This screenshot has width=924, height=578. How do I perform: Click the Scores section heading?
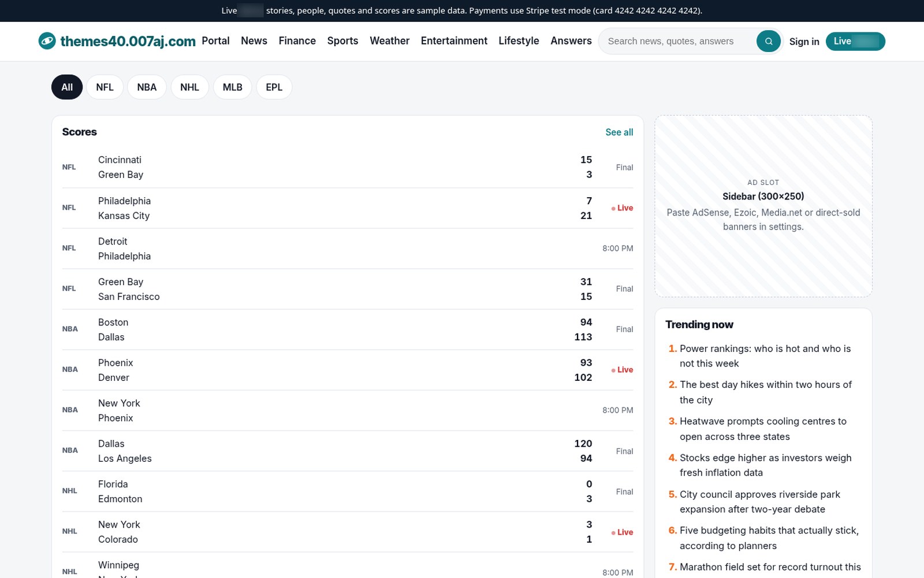coord(80,132)
